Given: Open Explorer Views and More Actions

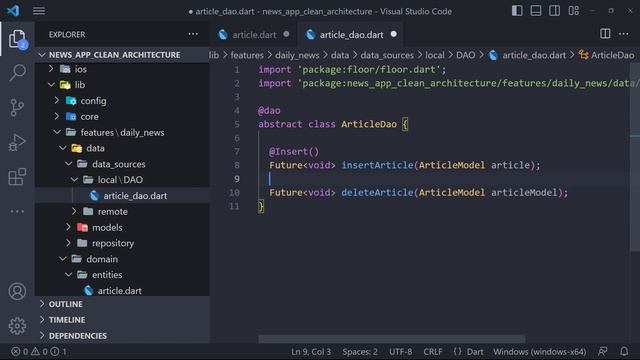Looking at the screenshot, I should coord(193,34).
